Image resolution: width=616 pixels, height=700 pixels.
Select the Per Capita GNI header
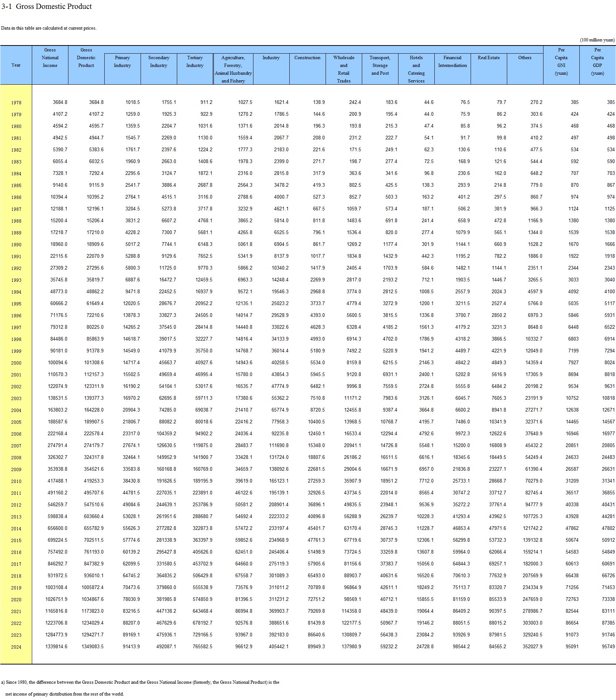561,61
